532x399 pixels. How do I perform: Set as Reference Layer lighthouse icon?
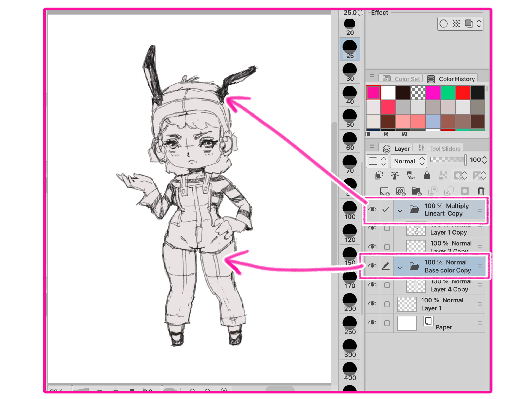click(x=395, y=176)
